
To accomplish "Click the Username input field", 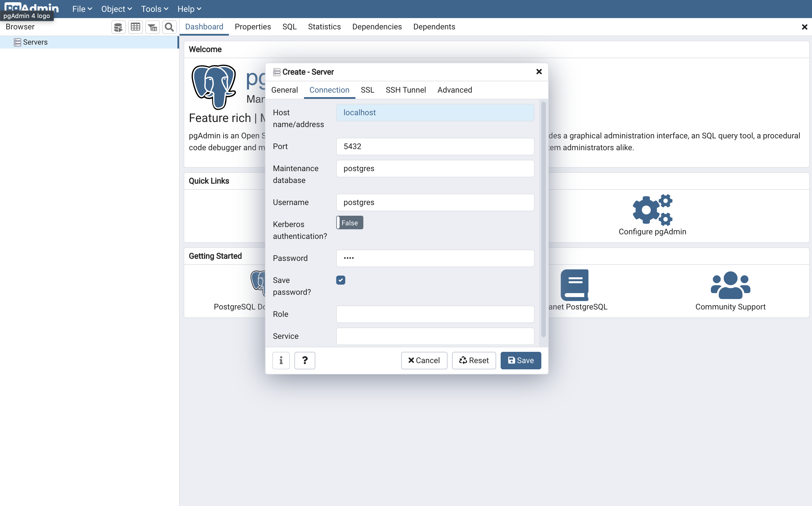I will click(435, 202).
